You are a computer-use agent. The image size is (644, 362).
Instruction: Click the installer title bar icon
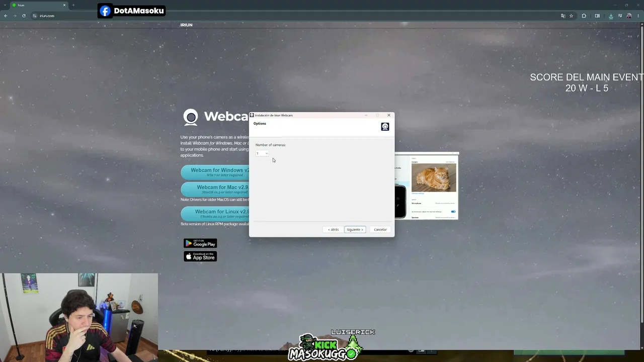point(252,115)
